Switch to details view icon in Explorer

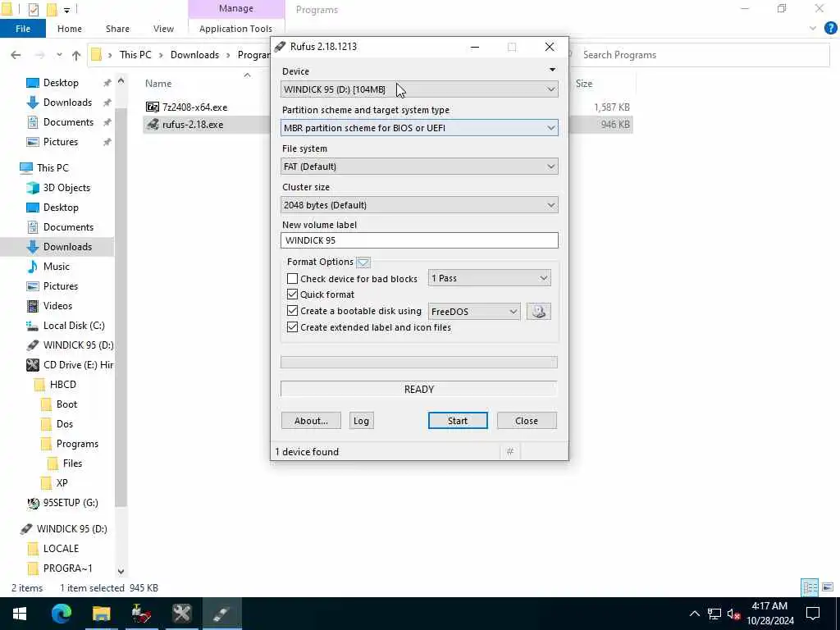pos(810,587)
